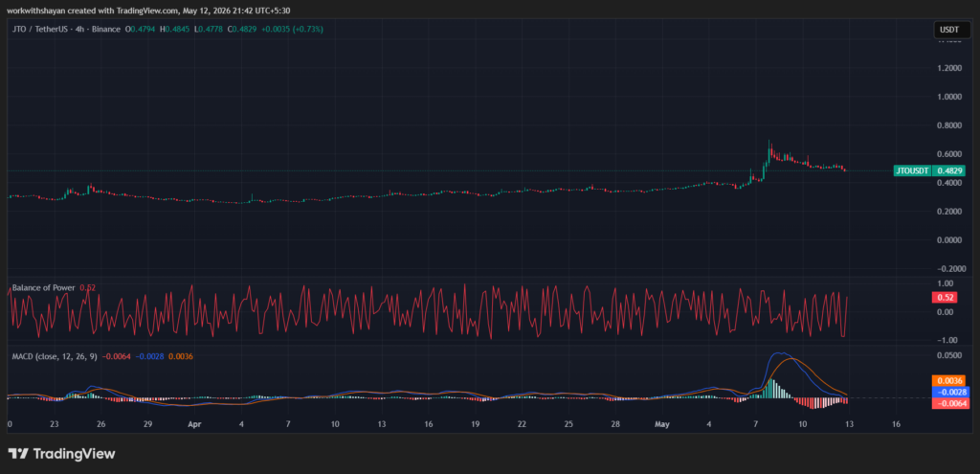
Task: Click the 0.4000 price axis label
Action: pos(948,183)
